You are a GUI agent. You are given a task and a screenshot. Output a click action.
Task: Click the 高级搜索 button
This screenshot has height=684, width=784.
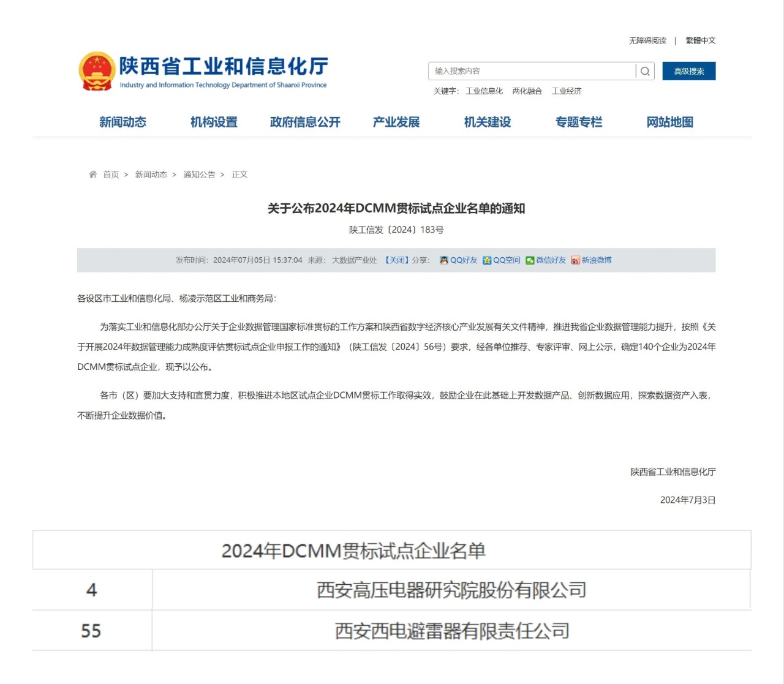688,72
